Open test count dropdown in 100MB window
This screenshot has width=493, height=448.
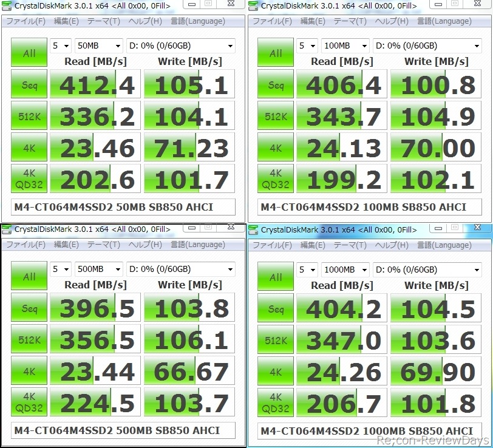pyautogui.click(x=307, y=46)
